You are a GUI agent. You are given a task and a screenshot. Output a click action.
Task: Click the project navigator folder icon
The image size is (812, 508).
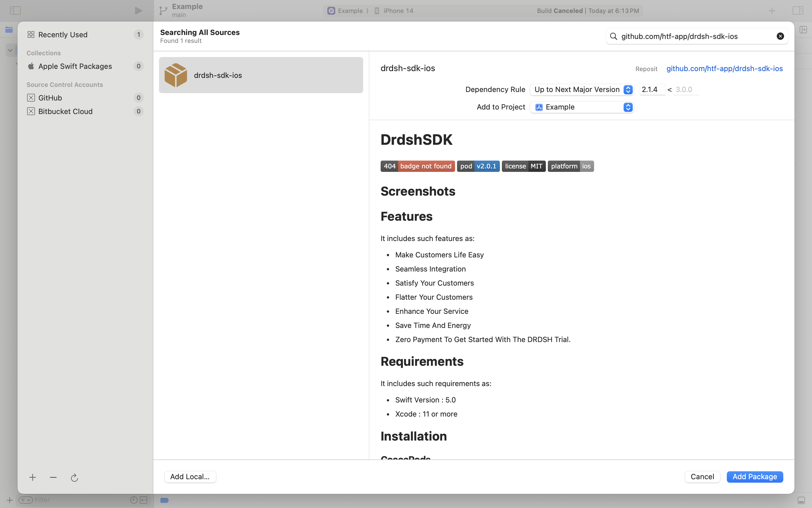point(9,30)
